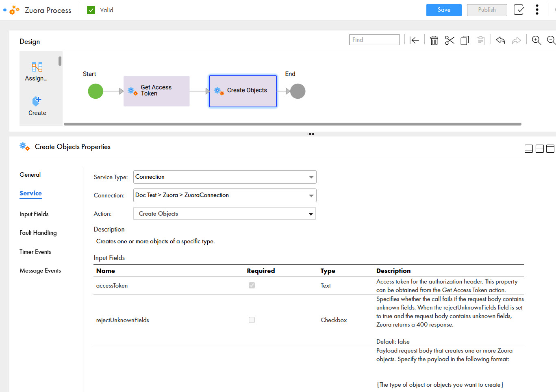Screen dimensions: 556x392
Task: Click the Create Objects step gear icon
Action: click(x=219, y=91)
